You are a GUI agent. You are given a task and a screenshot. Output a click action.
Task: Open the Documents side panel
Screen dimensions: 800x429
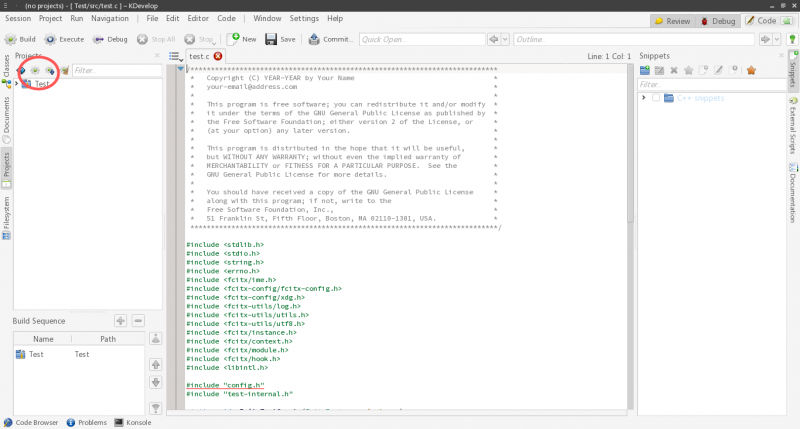[6, 119]
